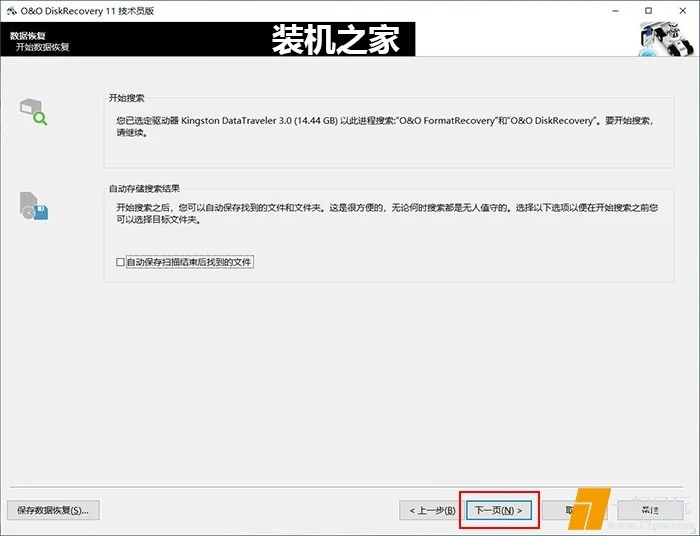The width and height of the screenshot is (700, 536).
Task: Click the O&O DiskRecovery title bar icon
Action: (11, 9)
